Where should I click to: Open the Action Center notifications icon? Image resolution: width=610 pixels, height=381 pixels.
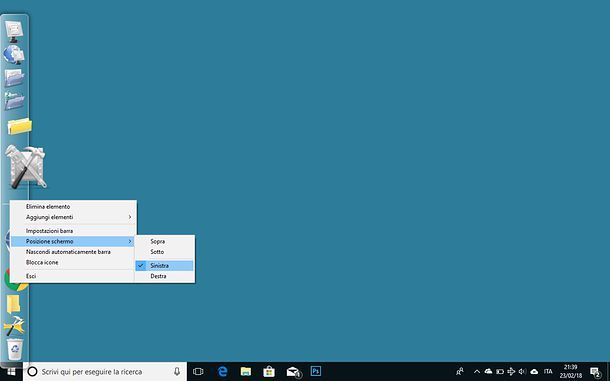(595, 372)
